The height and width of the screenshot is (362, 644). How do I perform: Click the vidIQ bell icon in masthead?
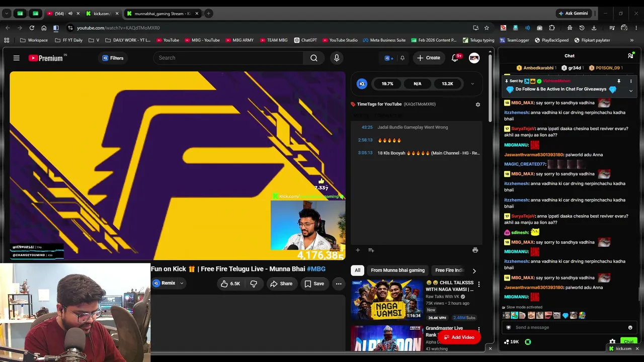click(x=402, y=58)
